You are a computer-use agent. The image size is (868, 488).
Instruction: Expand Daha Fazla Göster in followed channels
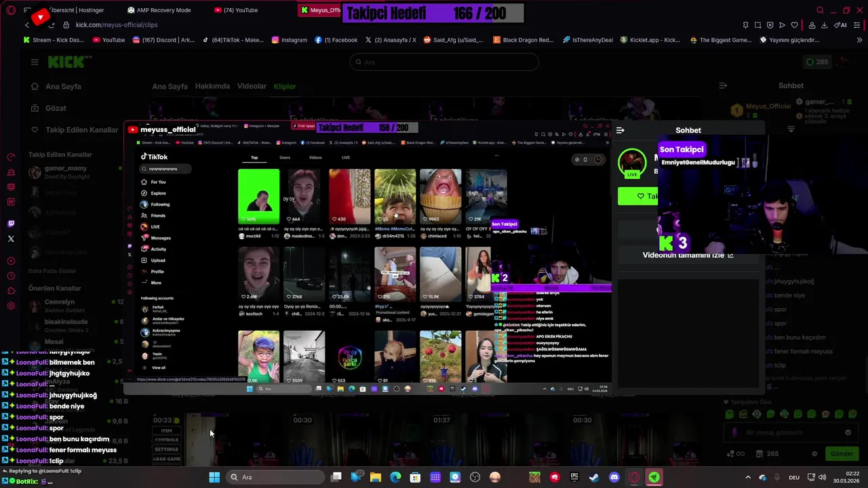[52, 271]
